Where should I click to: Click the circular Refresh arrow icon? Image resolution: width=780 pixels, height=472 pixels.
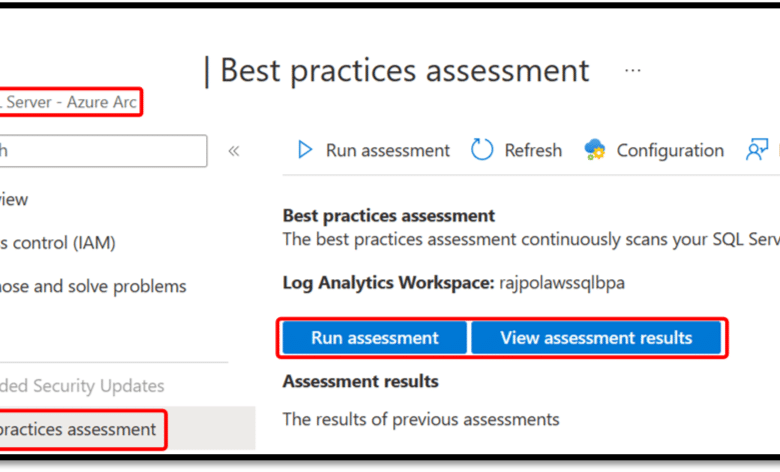click(482, 150)
